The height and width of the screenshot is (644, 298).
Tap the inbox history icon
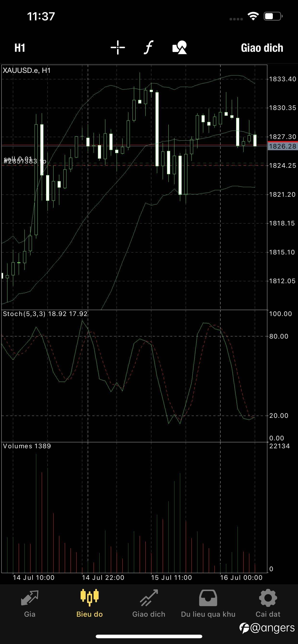[208, 598]
